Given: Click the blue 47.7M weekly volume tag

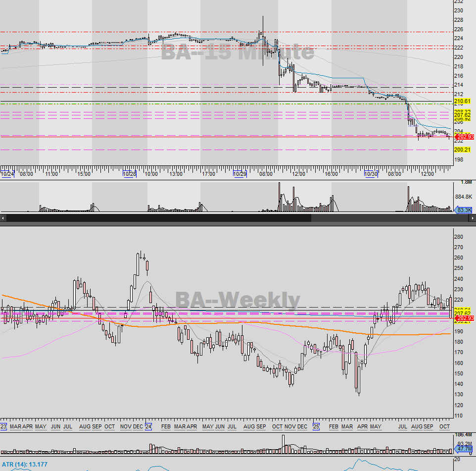Looking at the screenshot, I should pyautogui.click(x=464, y=449).
